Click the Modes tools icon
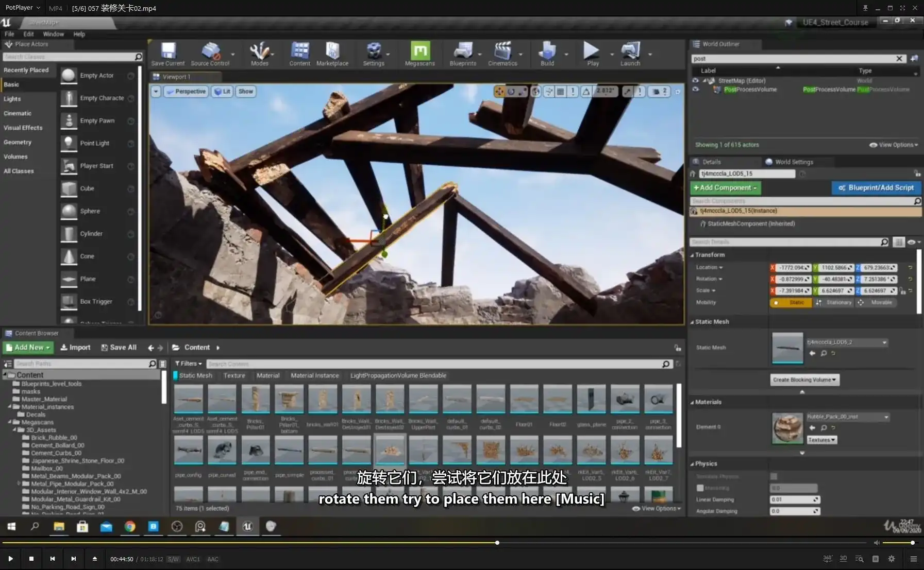The image size is (924, 570). tap(259, 51)
